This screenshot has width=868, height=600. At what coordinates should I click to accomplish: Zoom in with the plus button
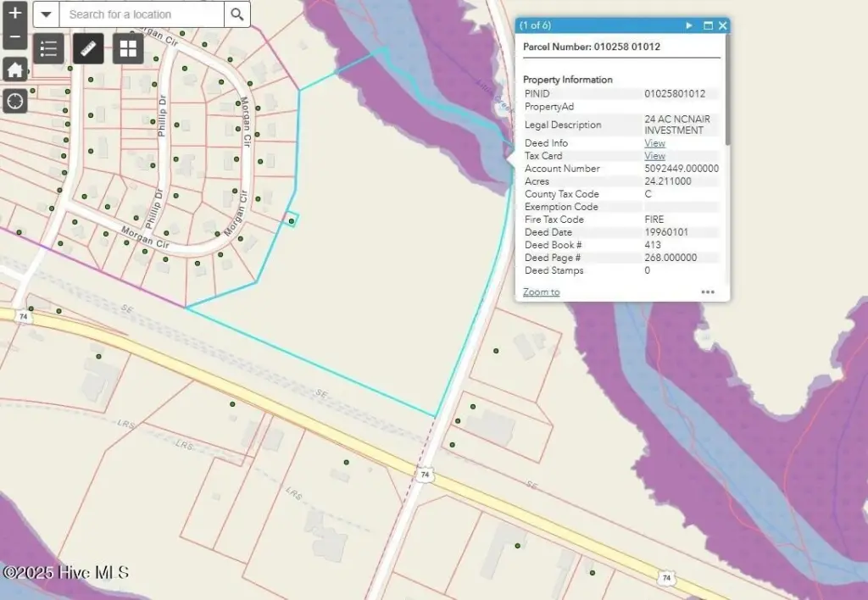[x=14, y=13]
